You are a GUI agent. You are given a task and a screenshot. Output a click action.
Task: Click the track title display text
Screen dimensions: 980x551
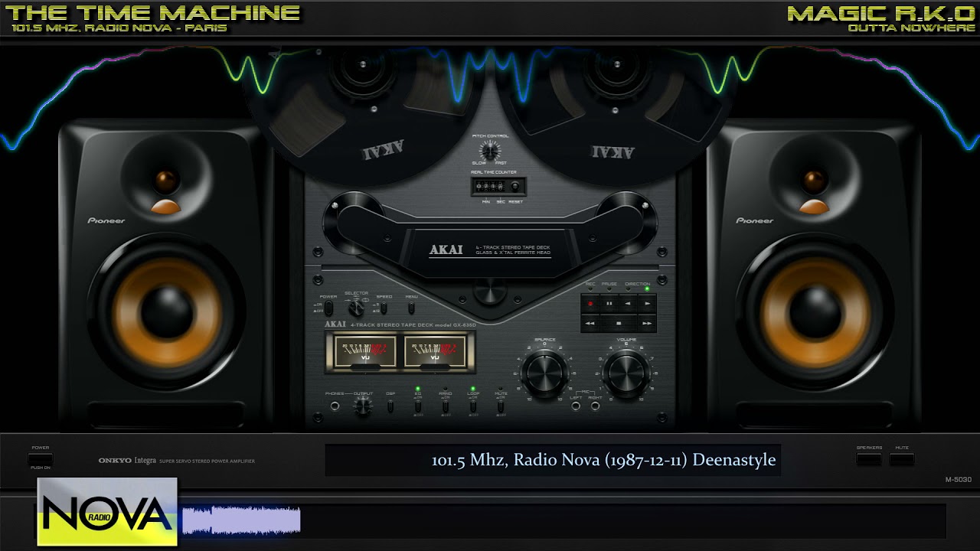(603, 460)
